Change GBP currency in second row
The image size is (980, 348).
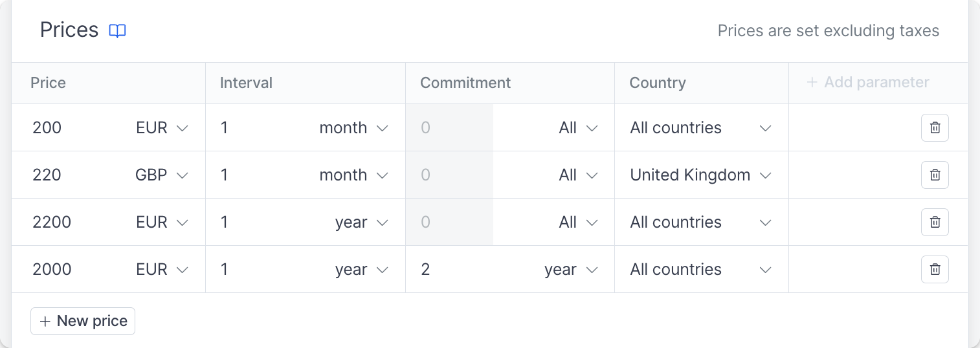click(162, 175)
